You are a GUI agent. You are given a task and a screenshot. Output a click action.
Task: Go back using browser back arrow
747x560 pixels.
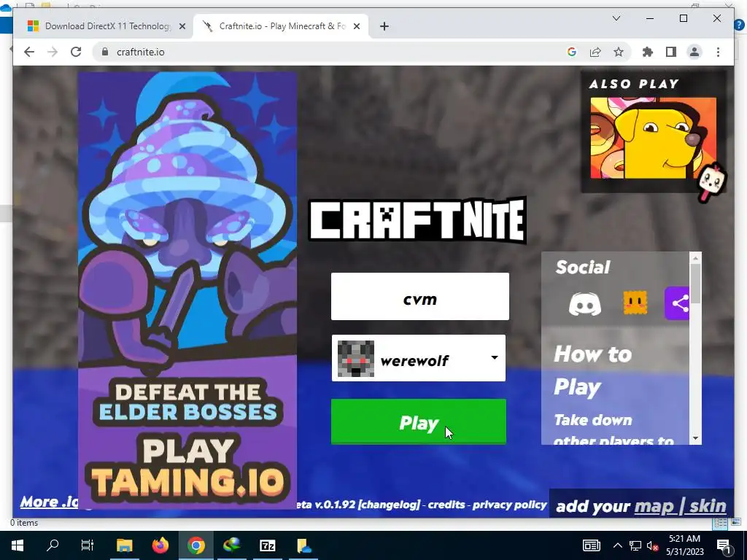click(x=29, y=52)
